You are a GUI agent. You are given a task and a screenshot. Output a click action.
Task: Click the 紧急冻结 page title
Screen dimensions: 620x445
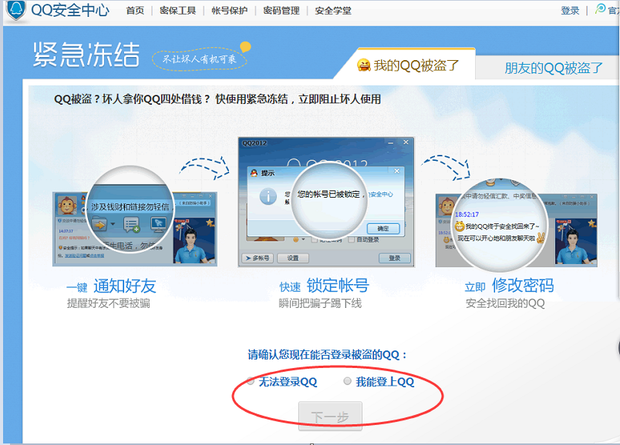click(x=86, y=54)
